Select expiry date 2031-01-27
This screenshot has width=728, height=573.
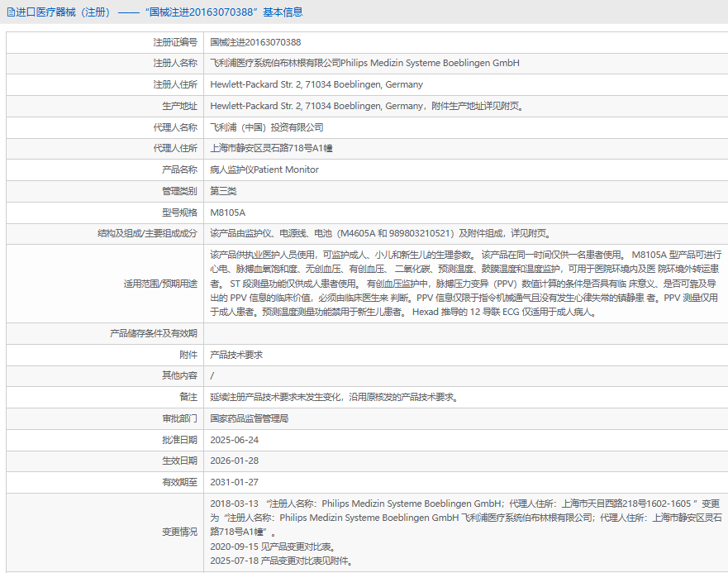click(x=235, y=482)
